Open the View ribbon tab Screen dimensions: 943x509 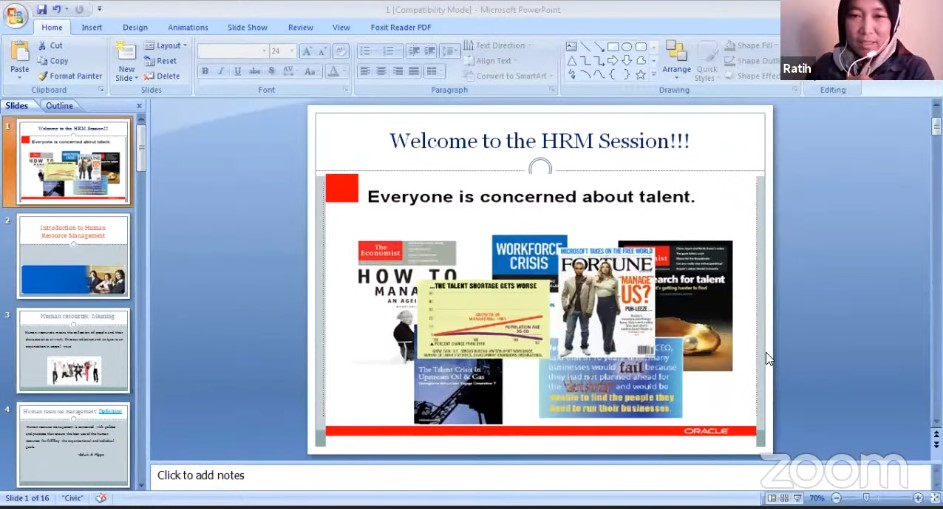click(x=341, y=27)
